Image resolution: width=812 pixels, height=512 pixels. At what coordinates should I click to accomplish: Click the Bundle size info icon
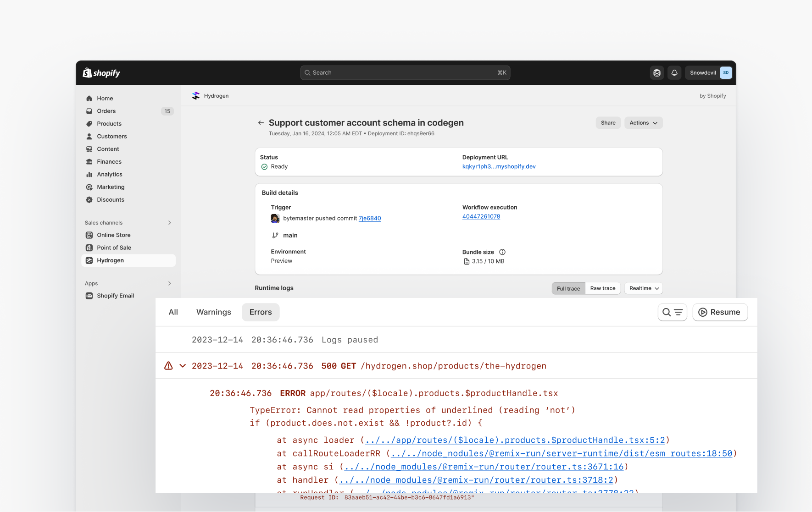pos(502,252)
